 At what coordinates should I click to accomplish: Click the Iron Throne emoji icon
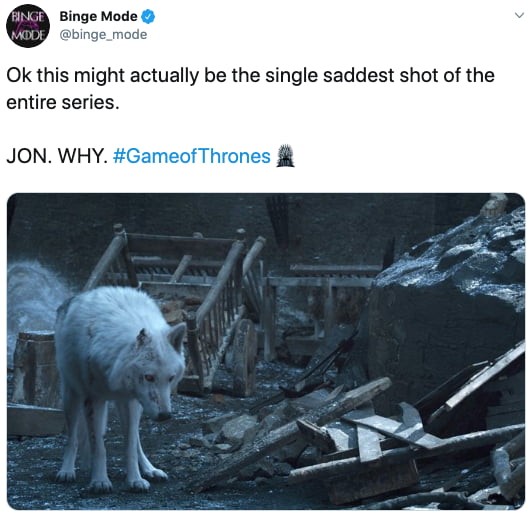(x=285, y=156)
